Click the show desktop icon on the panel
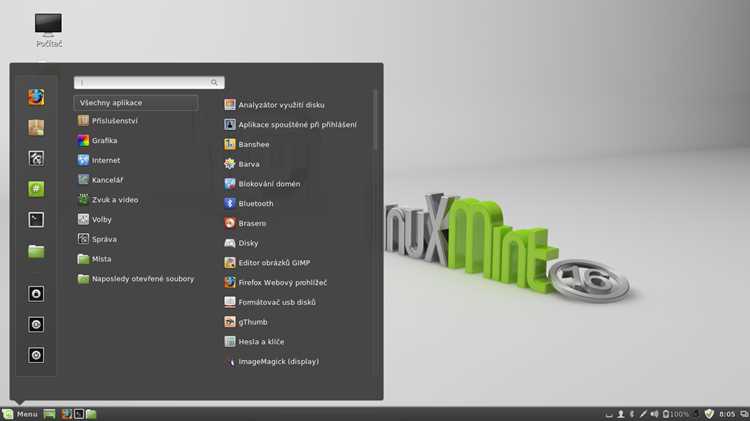The width and height of the screenshot is (750, 421). [x=49, y=414]
